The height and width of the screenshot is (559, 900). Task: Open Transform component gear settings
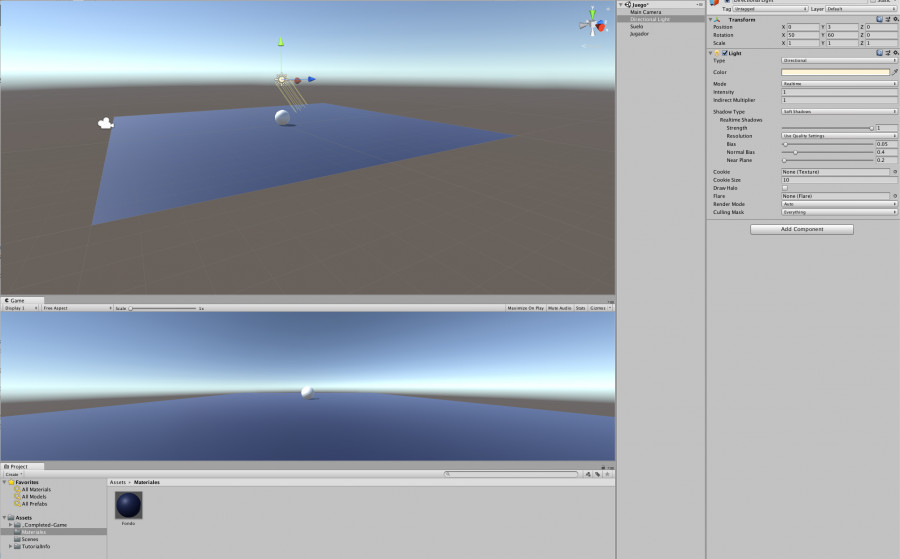coord(895,20)
